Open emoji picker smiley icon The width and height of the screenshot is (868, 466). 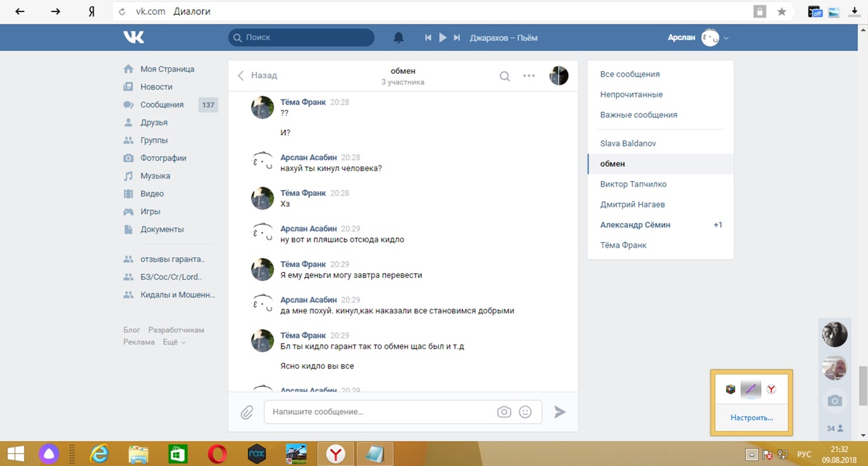[x=525, y=412]
